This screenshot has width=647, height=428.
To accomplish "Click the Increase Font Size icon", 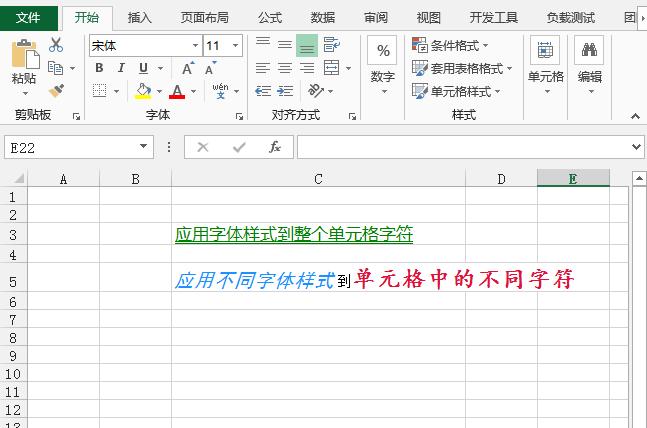I will (x=188, y=68).
